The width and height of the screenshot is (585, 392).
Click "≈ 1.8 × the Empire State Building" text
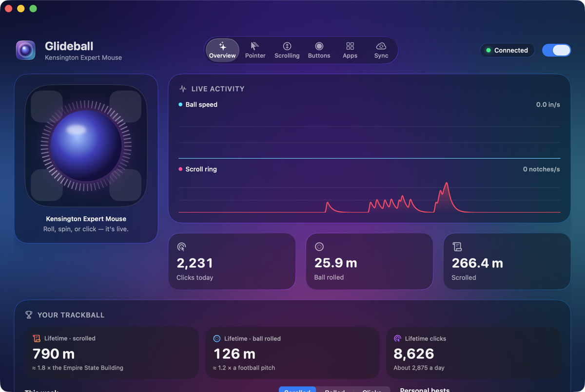[x=78, y=368]
